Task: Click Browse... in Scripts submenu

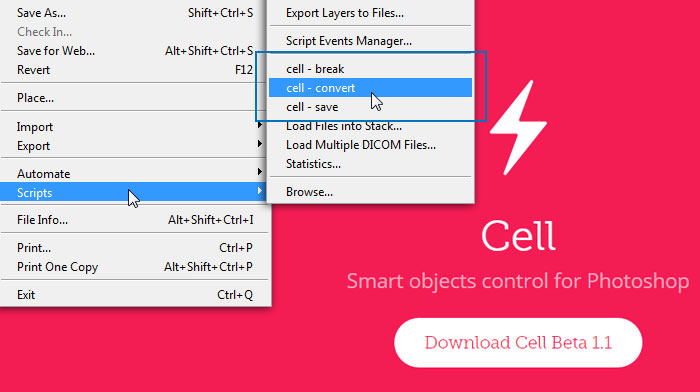Action: coord(370,192)
